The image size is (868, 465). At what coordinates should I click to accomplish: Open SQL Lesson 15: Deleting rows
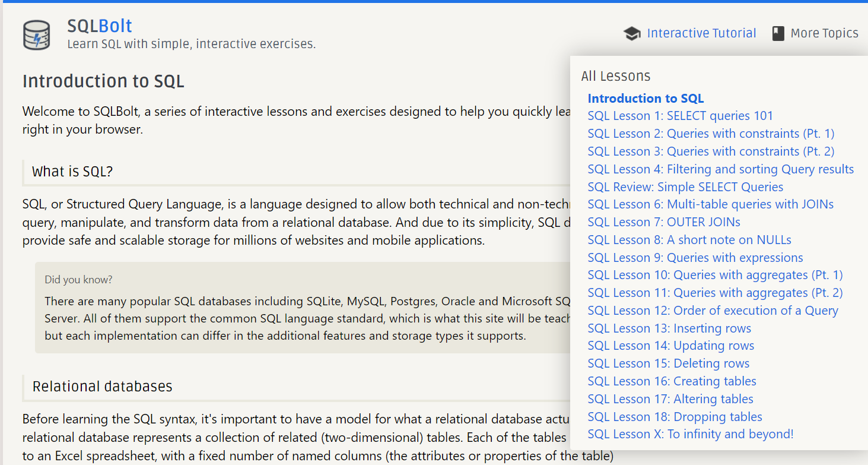coord(669,363)
